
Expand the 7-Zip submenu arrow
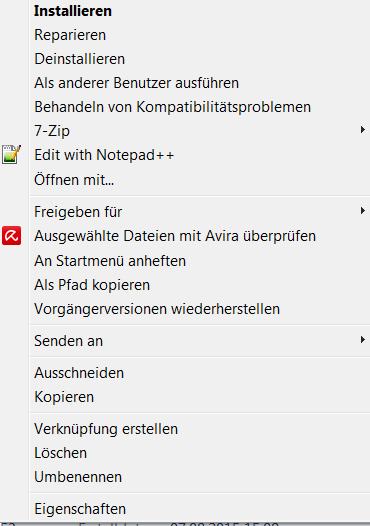click(362, 130)
